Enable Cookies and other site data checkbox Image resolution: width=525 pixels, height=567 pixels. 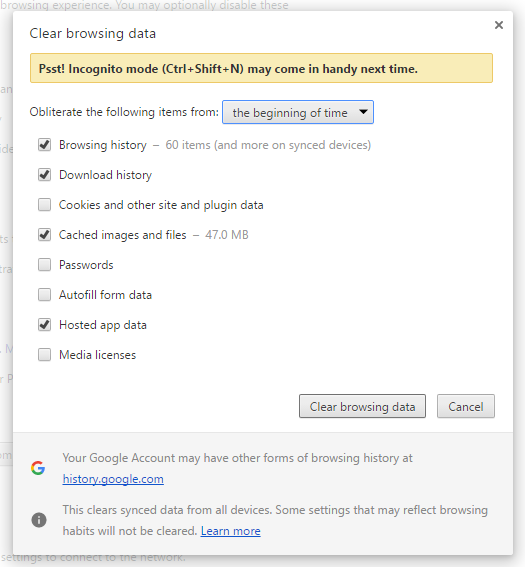click(x=44, y=205)
